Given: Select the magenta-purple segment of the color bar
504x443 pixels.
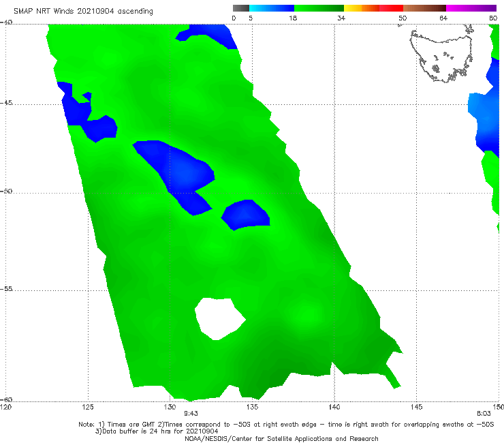Looking at the screenshot, I should [x=471, y=8].
